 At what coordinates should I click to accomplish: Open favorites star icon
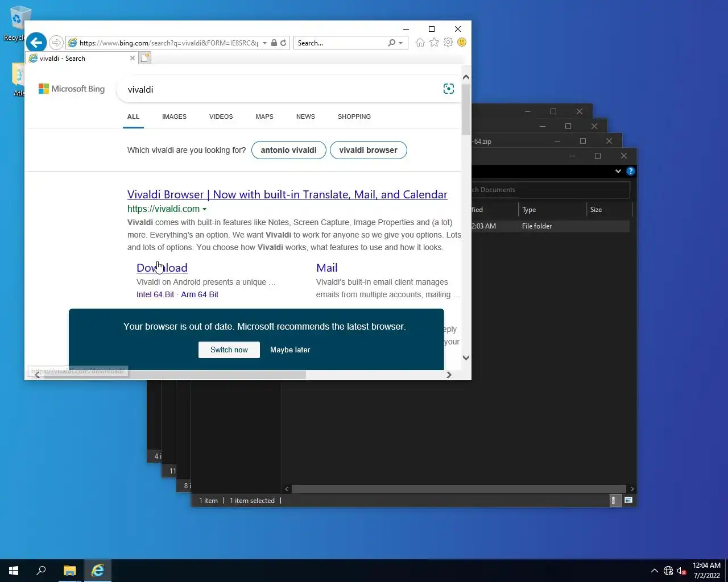point(435,43)
